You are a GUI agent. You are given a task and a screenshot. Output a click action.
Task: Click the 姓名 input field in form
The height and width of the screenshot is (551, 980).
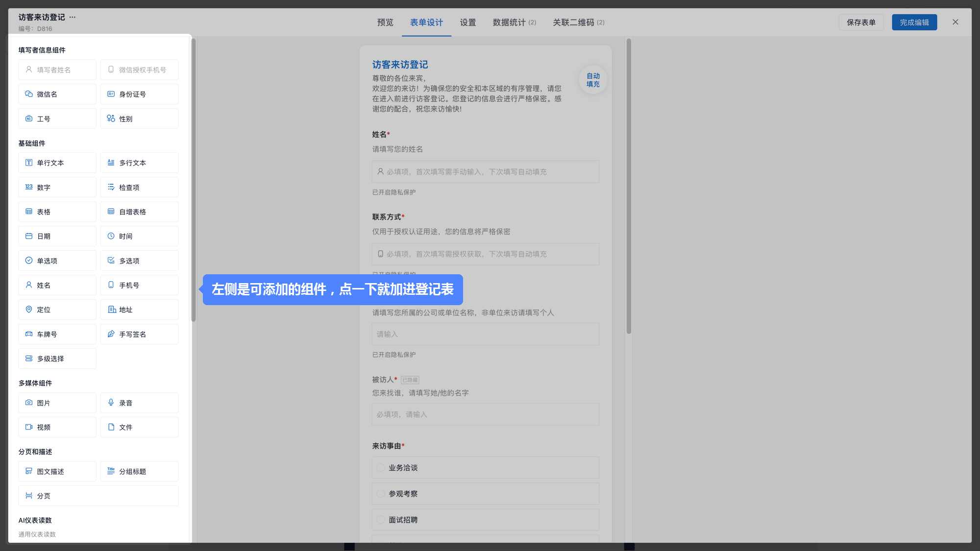coord(485,172)
